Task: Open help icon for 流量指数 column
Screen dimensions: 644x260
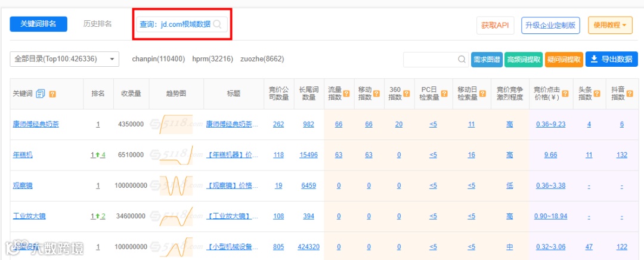Action: 346,93
